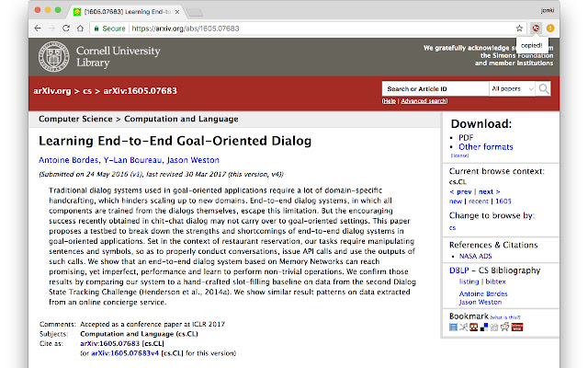
Task: Click the red extension icon showing copied tooltip
Action: [x=536, y=29]
